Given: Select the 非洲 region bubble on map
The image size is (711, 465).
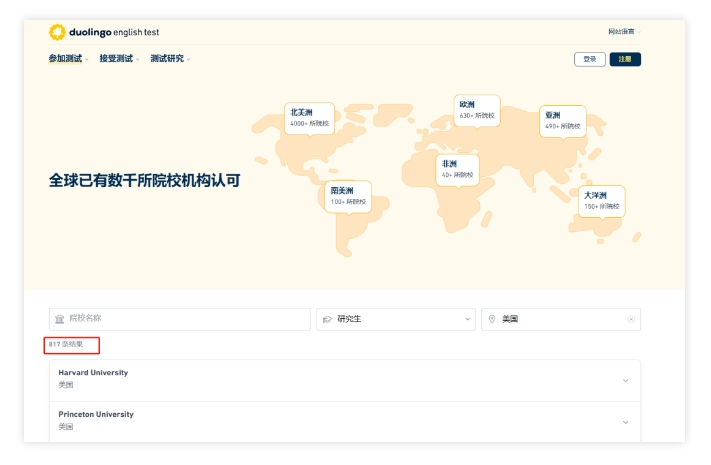Looking at the screenshot, I should point(457,169).
